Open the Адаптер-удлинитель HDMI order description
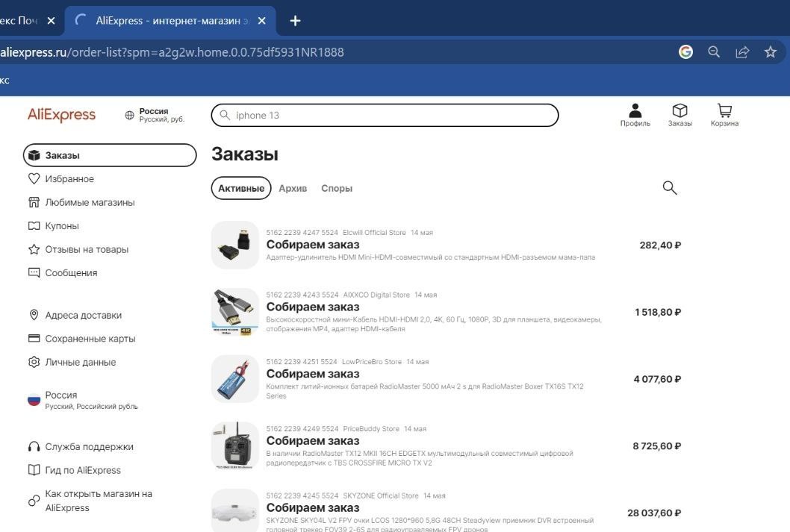This screenshot has width=790, height=532. coord(430,257)
